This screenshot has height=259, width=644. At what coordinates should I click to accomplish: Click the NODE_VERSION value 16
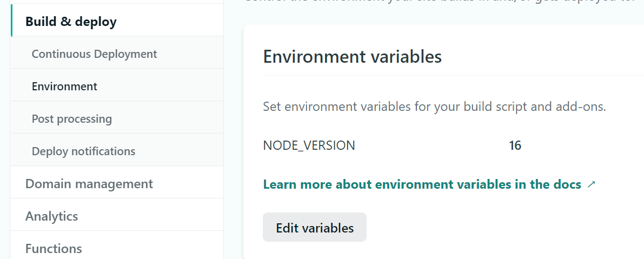(515, 145)
